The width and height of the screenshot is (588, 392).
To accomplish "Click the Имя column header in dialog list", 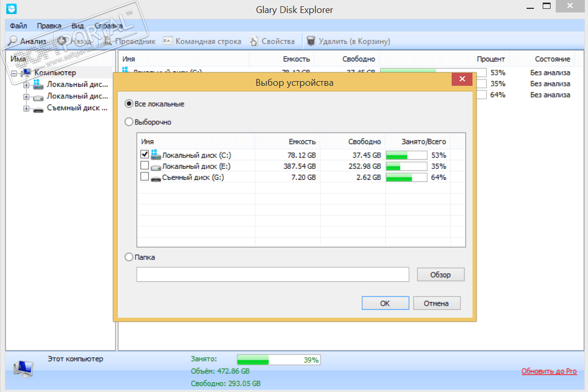I will click(196, 141).
